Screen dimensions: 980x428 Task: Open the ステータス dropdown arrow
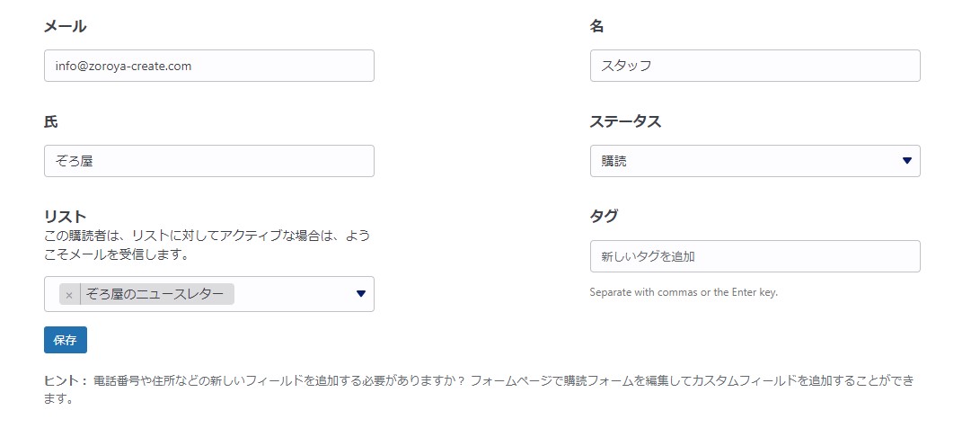coord(906,161)
